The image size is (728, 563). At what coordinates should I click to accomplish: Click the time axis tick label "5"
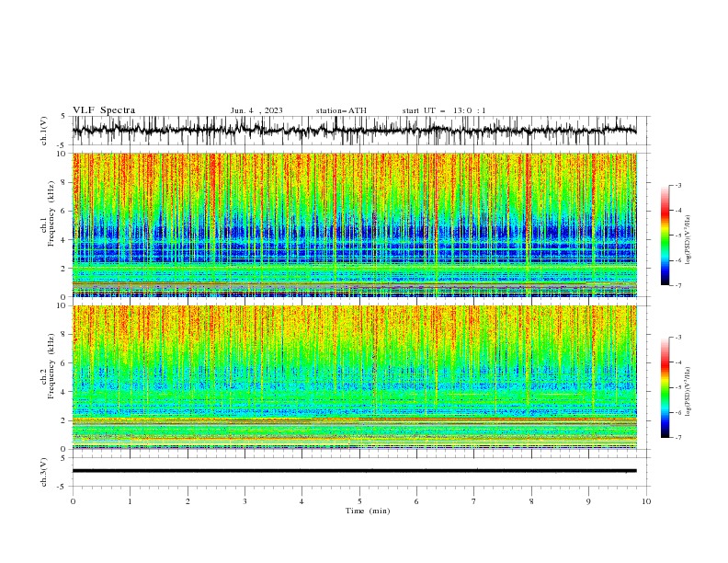[359, 501]
